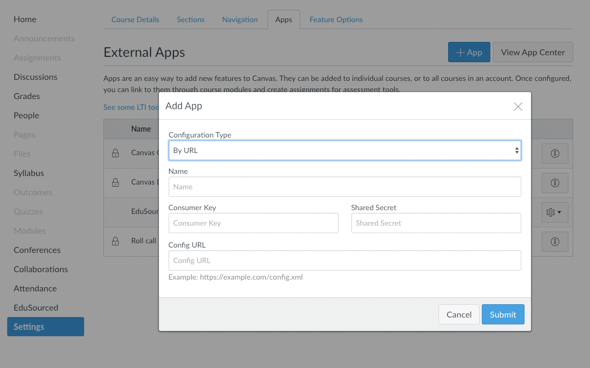
Task: Open info button for first Canvas app
Action: [555, 154]
